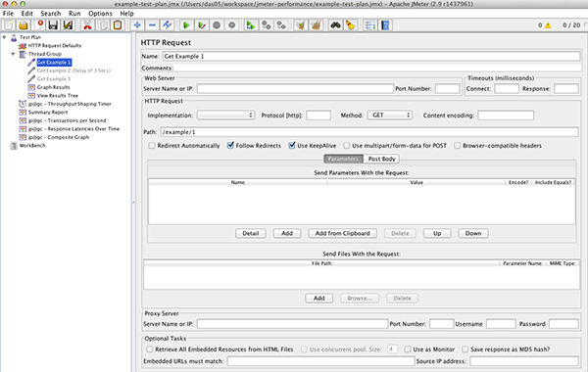This screenshot has height=372, width=588.
Task: Click the Detail button under parameters
Action: coord(251,233)
